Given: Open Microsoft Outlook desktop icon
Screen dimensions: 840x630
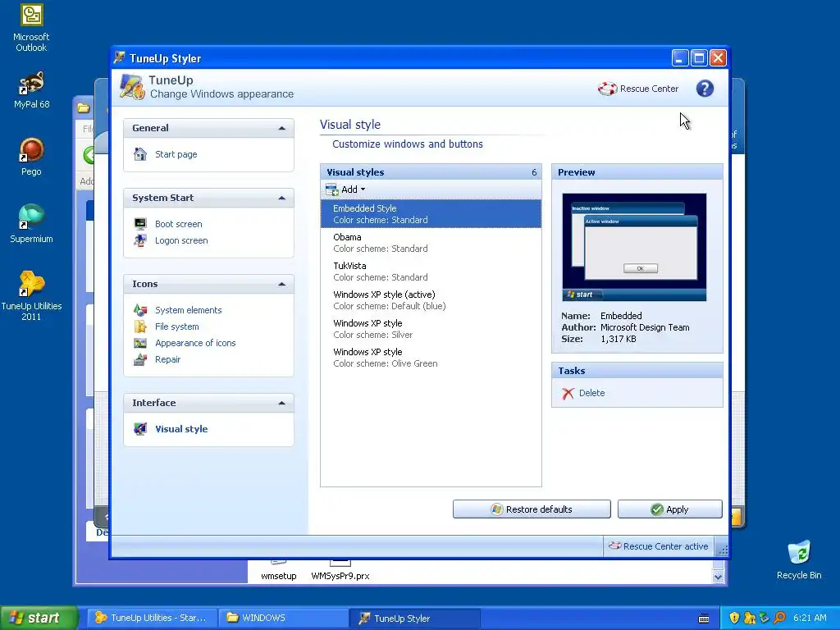Looking at the screenshot, I should [x=31, y=28].
